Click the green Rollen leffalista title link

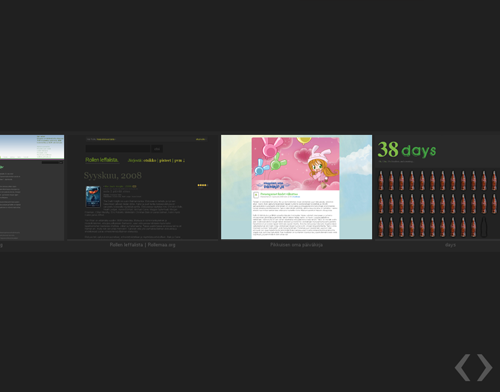pos(102,160)
